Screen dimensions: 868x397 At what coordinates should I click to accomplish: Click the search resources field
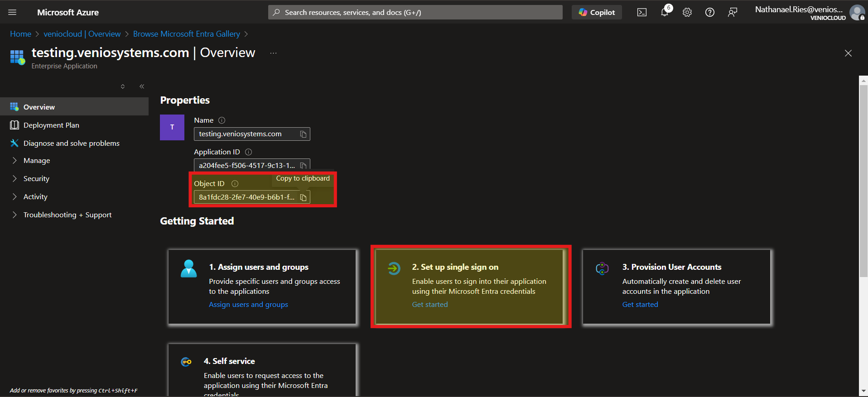415,12
